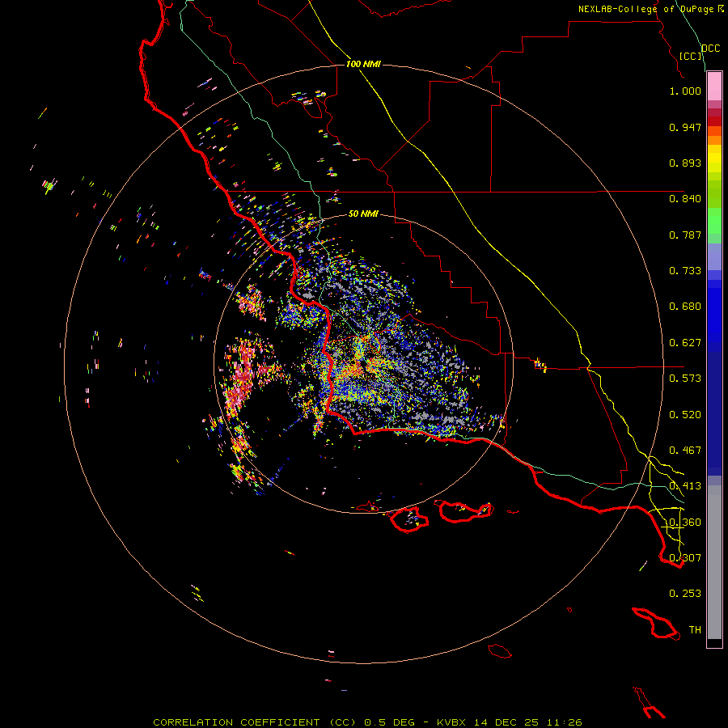The height and width of the screenshot is (728, 728).
Task: Click the 100 NMI range ring label
Action: pos(363,64)
